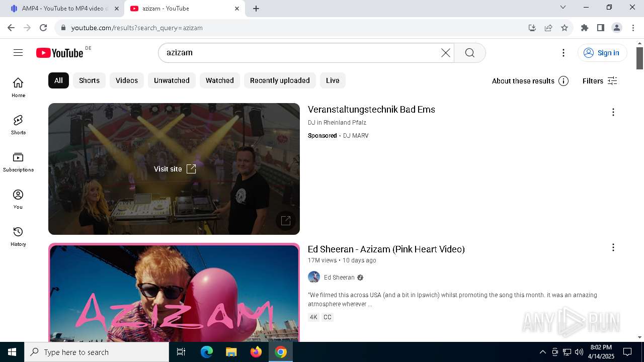Open the YouTube hamburger guide menu
The height and width of the screenshot is (362, 644).
pyautogui.click(x=18, y=53)
